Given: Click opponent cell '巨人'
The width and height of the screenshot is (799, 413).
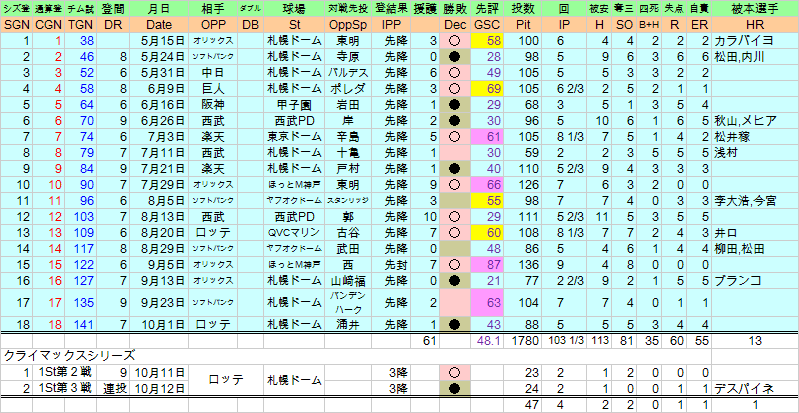Looking at the screenshot, I should [213, 89].
